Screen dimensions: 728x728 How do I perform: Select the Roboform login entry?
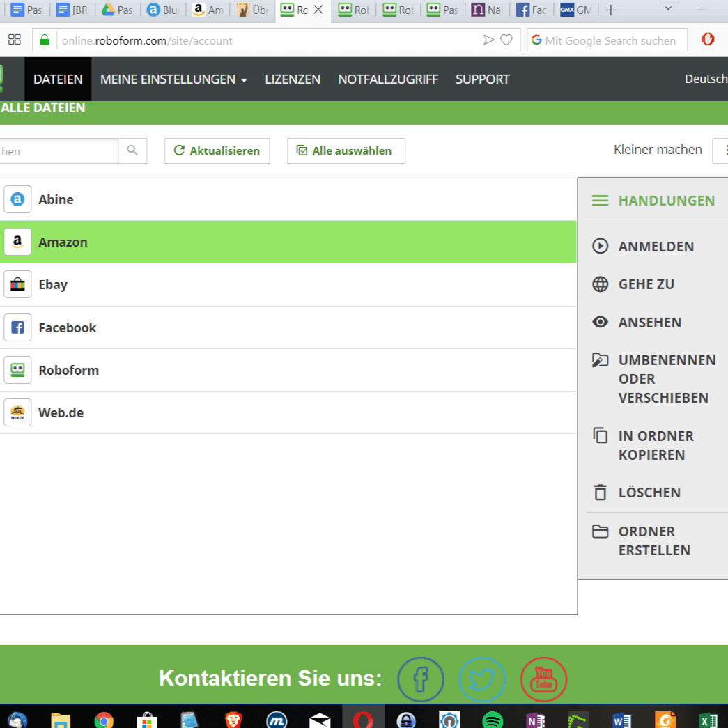(x=288, y=370)
